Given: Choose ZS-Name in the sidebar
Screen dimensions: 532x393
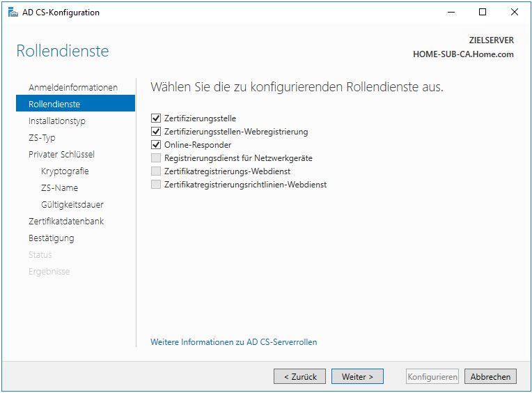Looking at the screenshot, I should [59, 187].
